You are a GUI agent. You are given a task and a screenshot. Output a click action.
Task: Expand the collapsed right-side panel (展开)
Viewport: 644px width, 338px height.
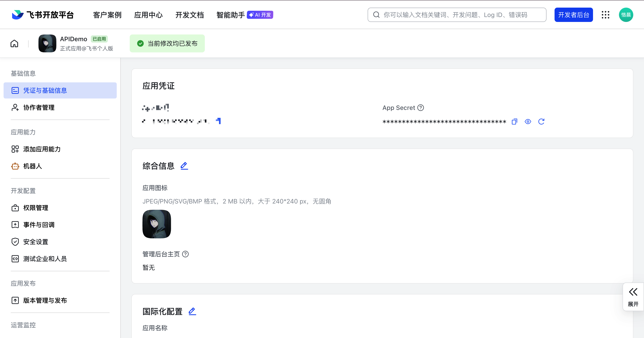[633, 297]
